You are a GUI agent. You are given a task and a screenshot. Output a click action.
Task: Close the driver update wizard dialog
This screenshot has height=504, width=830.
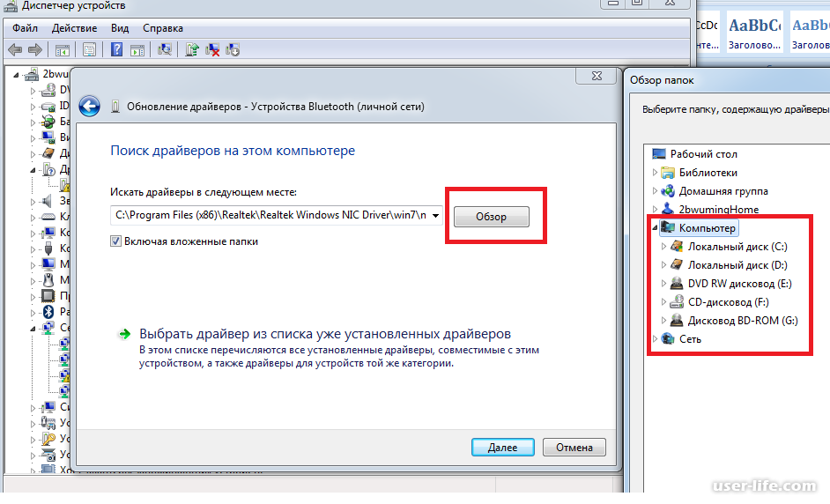(x=597, y=76)
